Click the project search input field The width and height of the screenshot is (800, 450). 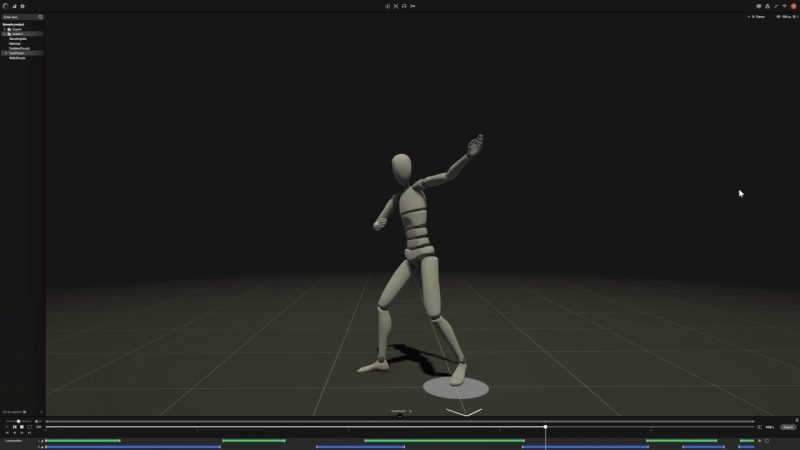[x=19, y=17]
